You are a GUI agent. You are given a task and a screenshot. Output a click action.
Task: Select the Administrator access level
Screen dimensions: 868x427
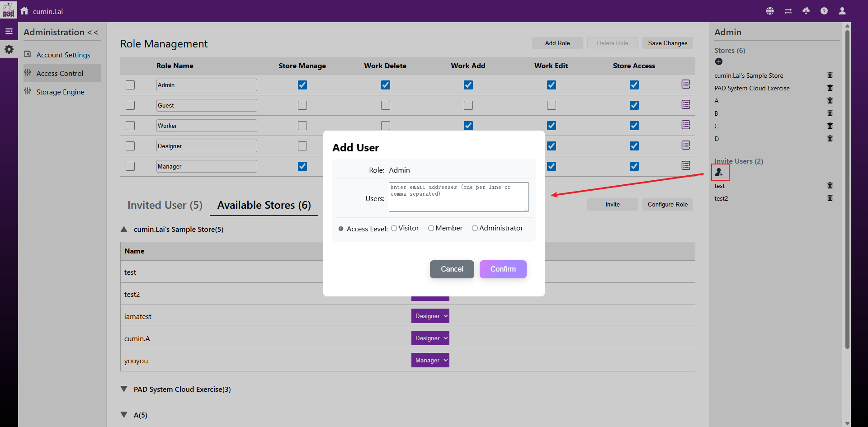(x=475, y=228)
